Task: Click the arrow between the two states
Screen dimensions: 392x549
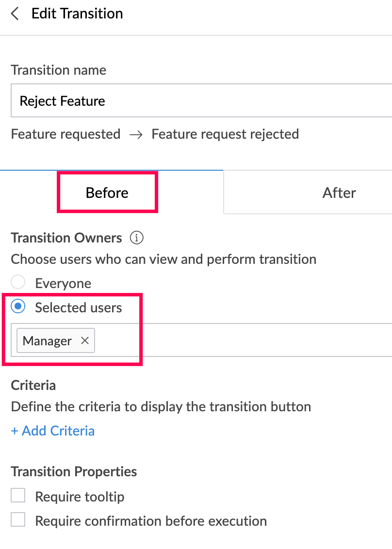Action: (x=136, y=134)
